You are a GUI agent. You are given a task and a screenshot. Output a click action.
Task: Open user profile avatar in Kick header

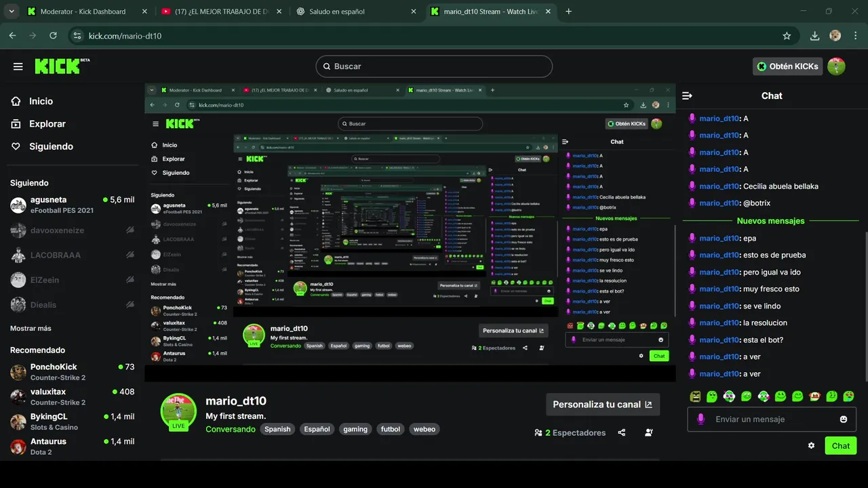tap(836, 66)
